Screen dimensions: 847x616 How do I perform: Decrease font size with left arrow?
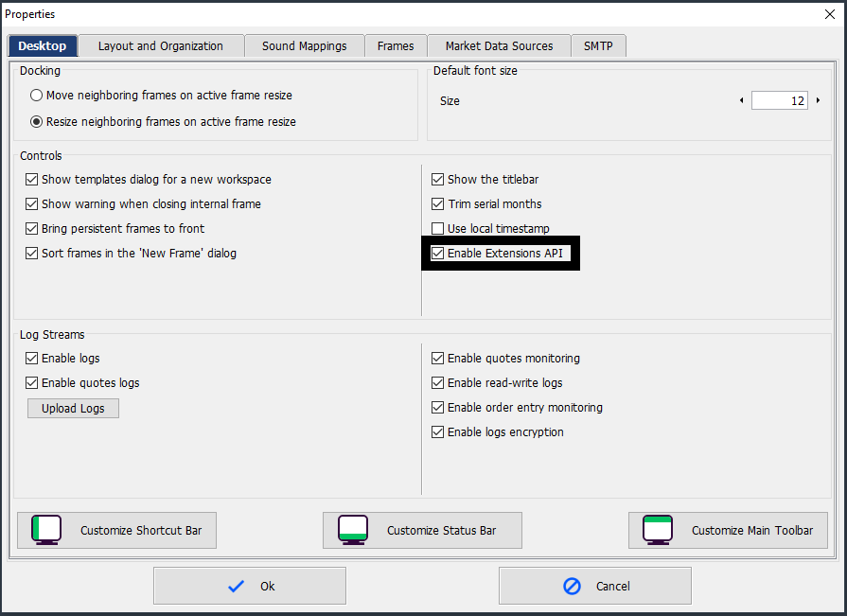click(x=741, y=100)
